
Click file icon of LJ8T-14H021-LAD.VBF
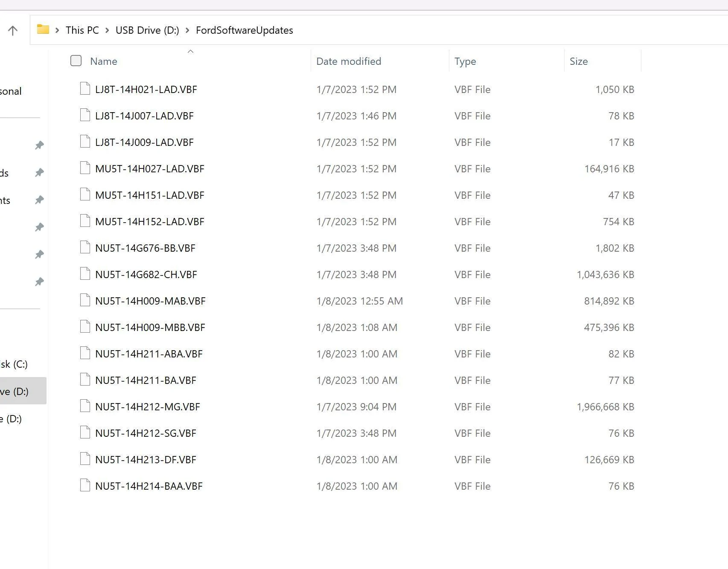pos(85,89)
